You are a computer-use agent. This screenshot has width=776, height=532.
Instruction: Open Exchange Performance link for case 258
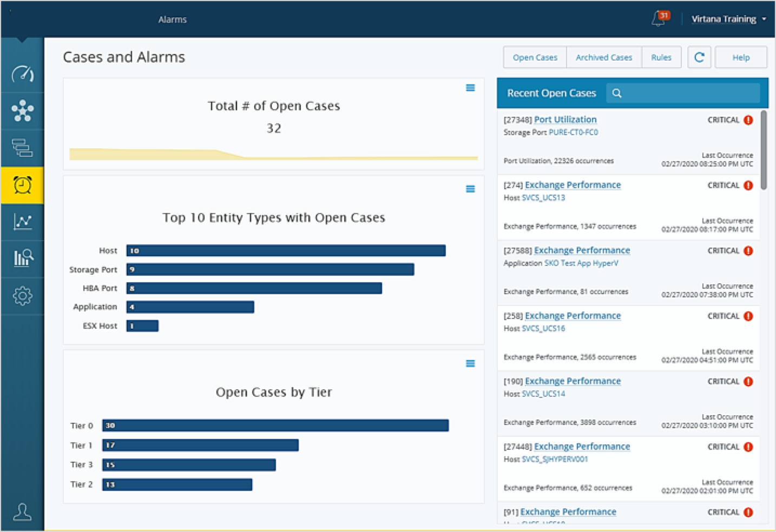pos(573,316)
